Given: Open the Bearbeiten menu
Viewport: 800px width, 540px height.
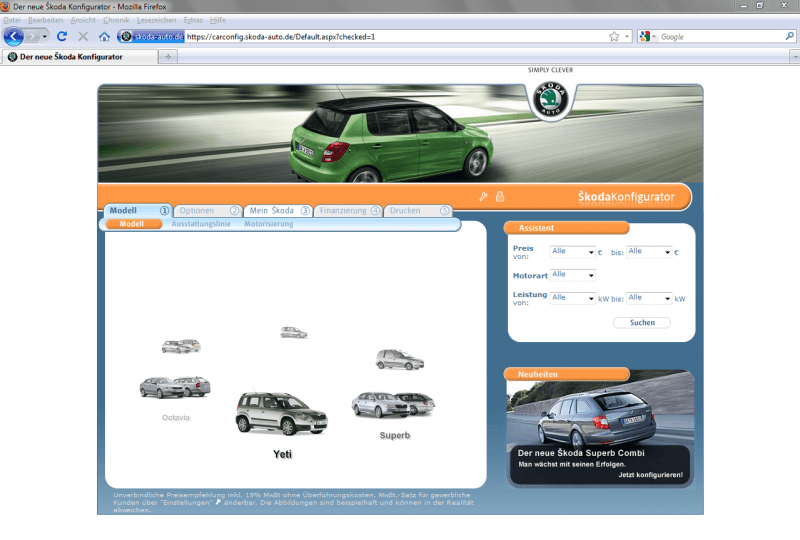Looking at the screenshot, I should click(x=45, y=20).
